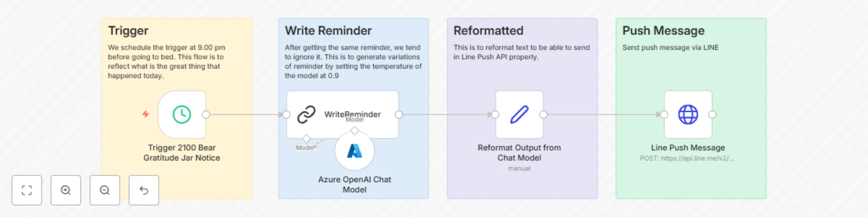
Task: Open the WriteReminder chain node
Action: point(342,114)
